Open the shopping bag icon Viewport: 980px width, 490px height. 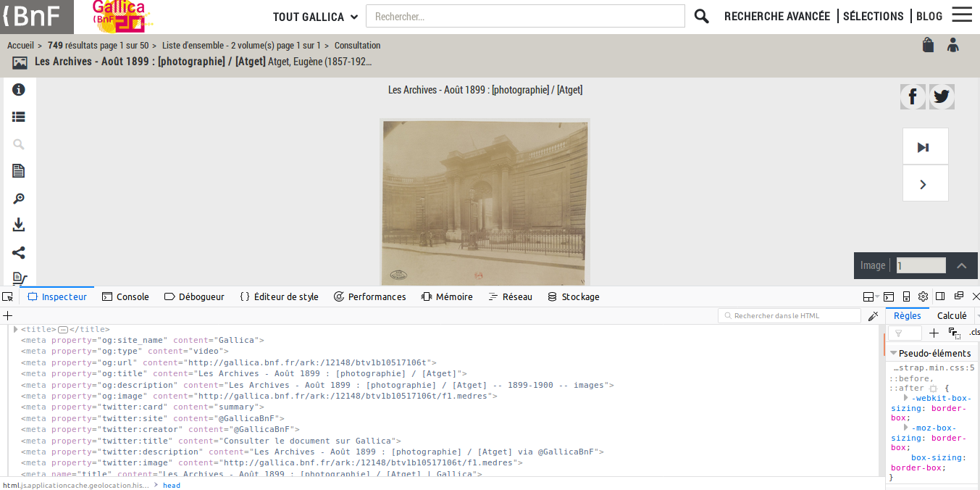pos(928,45)
